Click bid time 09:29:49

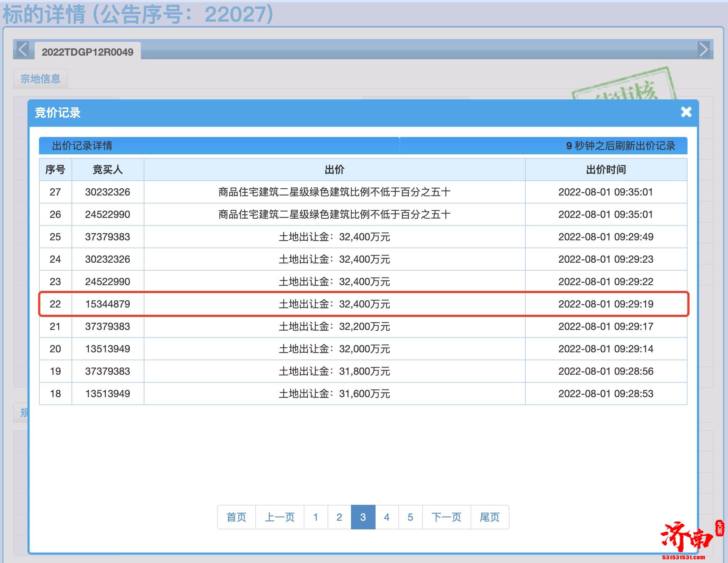(606, 237)
